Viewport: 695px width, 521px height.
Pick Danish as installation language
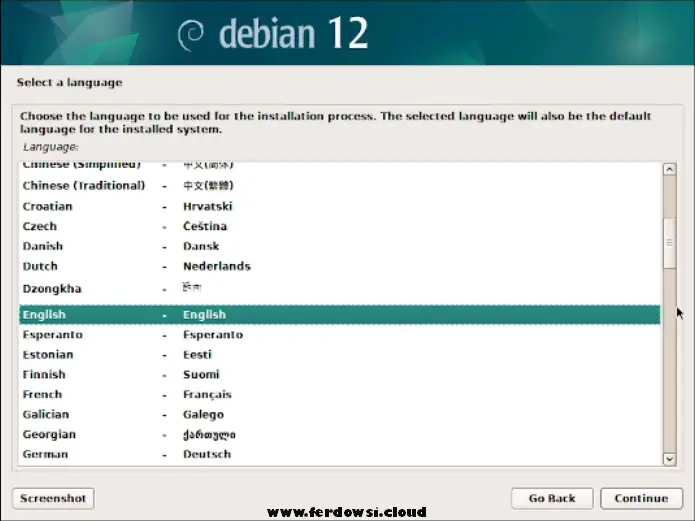click(43, 246)
